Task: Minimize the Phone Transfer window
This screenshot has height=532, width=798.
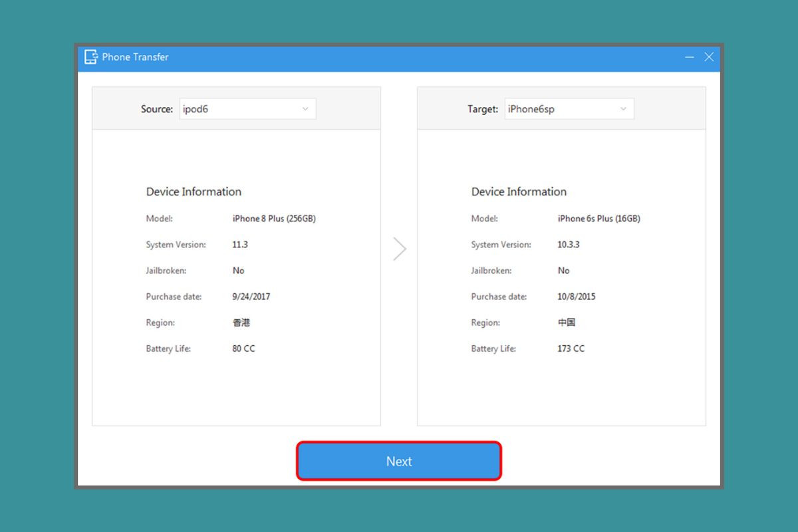Action: coord(690,57)
